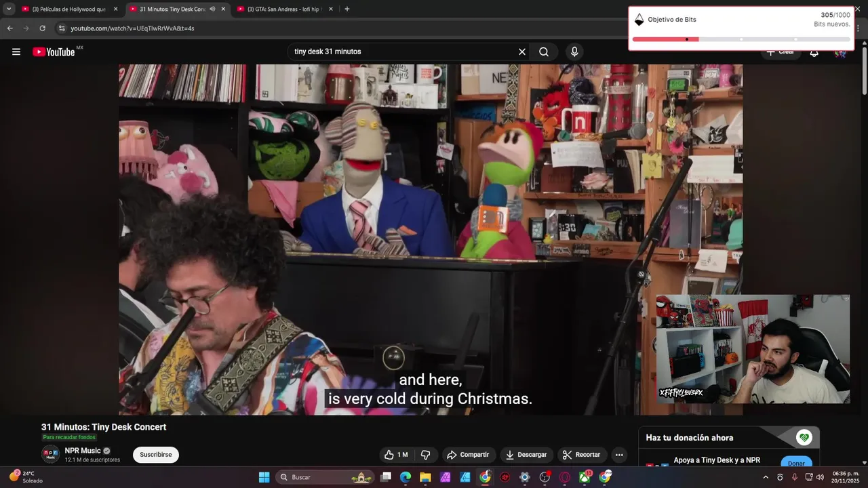Start voice search with microphone
Image resolution: width=868 pixels, height=488 pixels.
pos(574,52)
